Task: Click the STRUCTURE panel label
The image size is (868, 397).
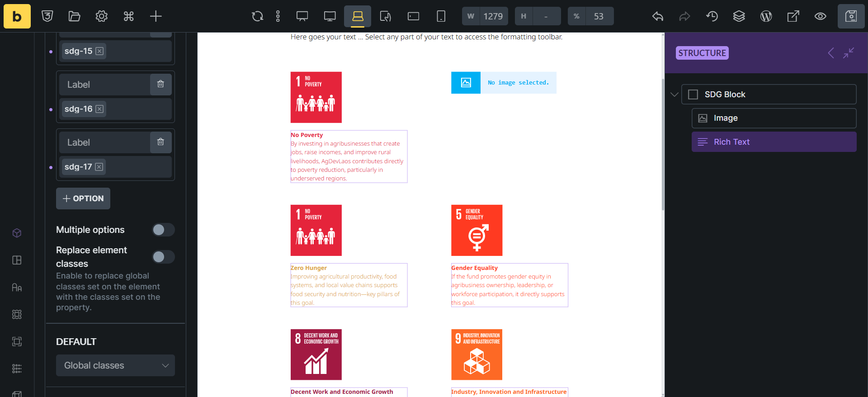Action: pyautogui.click(x=702, y=53)
